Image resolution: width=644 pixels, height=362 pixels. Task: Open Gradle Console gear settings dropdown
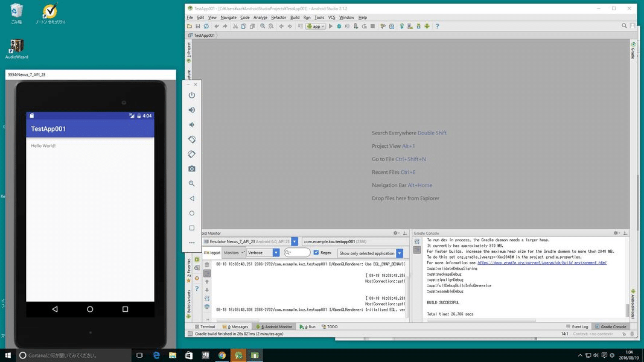[x=616, y=233]
